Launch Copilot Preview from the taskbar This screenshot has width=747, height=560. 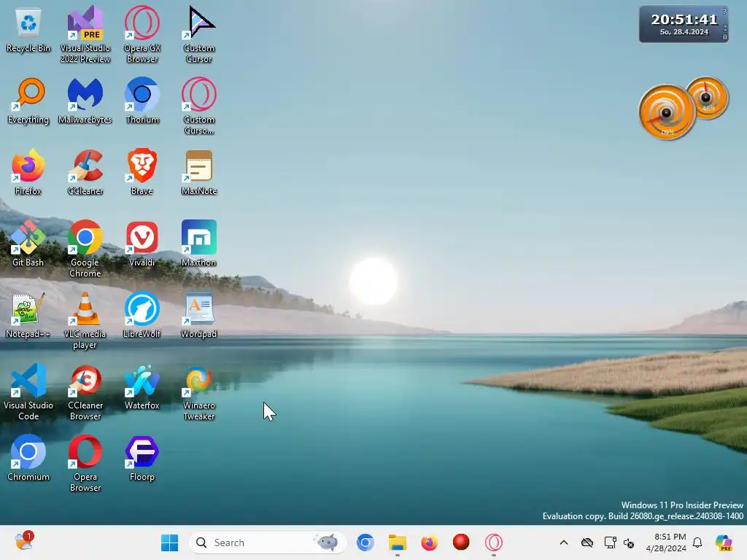tap(724, 542)
